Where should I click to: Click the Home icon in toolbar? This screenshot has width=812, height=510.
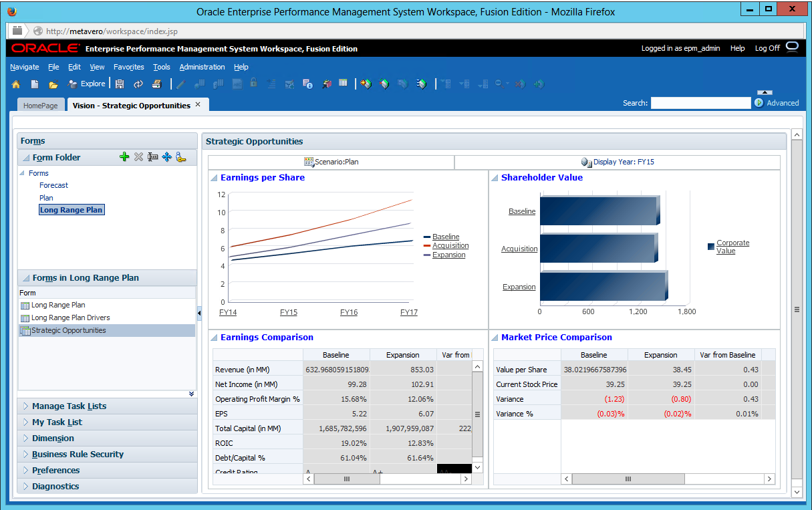(16, 84)
